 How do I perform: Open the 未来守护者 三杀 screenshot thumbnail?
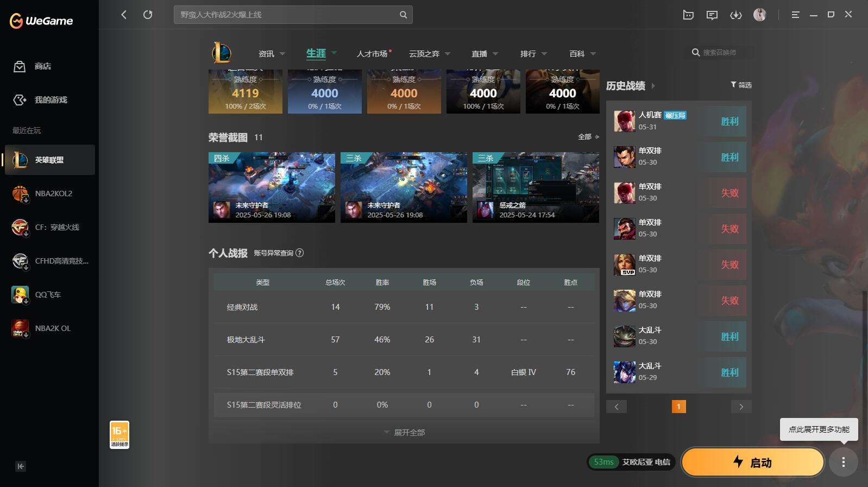[x=404, y=188]
